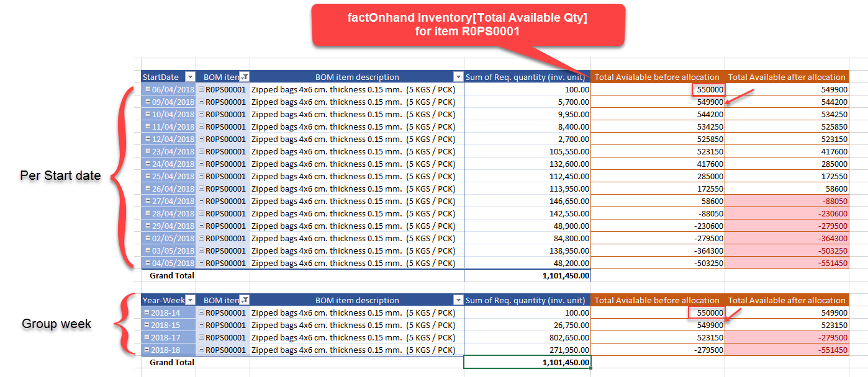Click BOM item funnel filter in StartDate table

(x=245, y=77)
